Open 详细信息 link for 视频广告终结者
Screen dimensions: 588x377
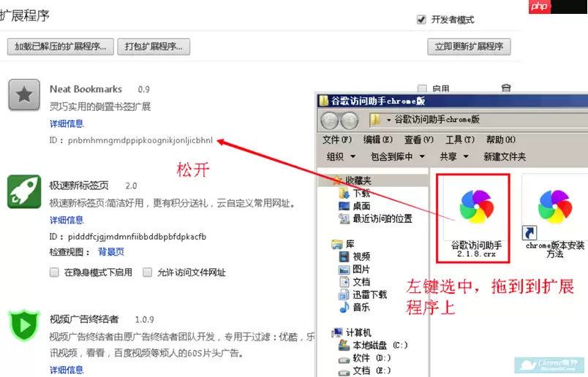coord(67,370)
